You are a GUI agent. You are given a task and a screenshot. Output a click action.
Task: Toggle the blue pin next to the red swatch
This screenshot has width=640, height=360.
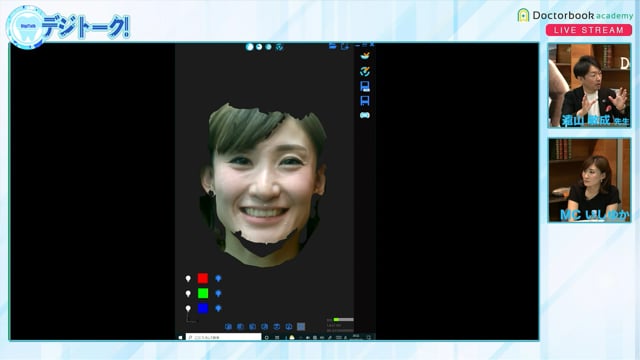click(218, 279)
